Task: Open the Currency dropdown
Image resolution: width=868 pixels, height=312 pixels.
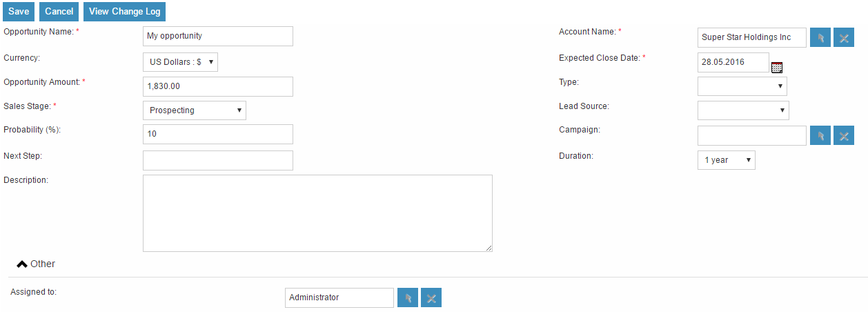Action: coord(180,62)
